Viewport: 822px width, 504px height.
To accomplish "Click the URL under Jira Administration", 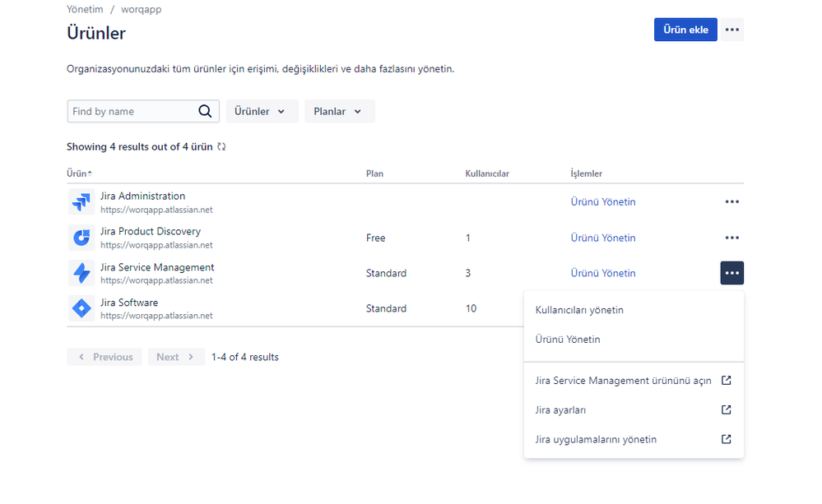I will [156, 210].
